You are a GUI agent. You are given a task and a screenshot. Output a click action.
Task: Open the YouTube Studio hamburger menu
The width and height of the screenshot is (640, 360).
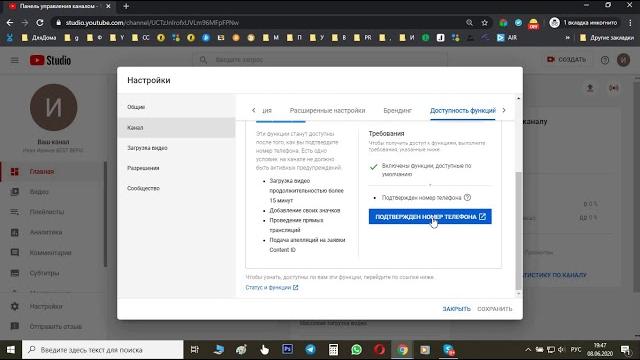(x=15, y=60)
